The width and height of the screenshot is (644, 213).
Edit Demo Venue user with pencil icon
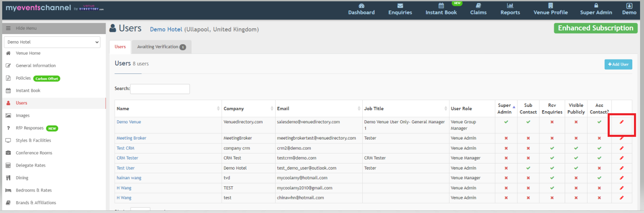point(622,122)
